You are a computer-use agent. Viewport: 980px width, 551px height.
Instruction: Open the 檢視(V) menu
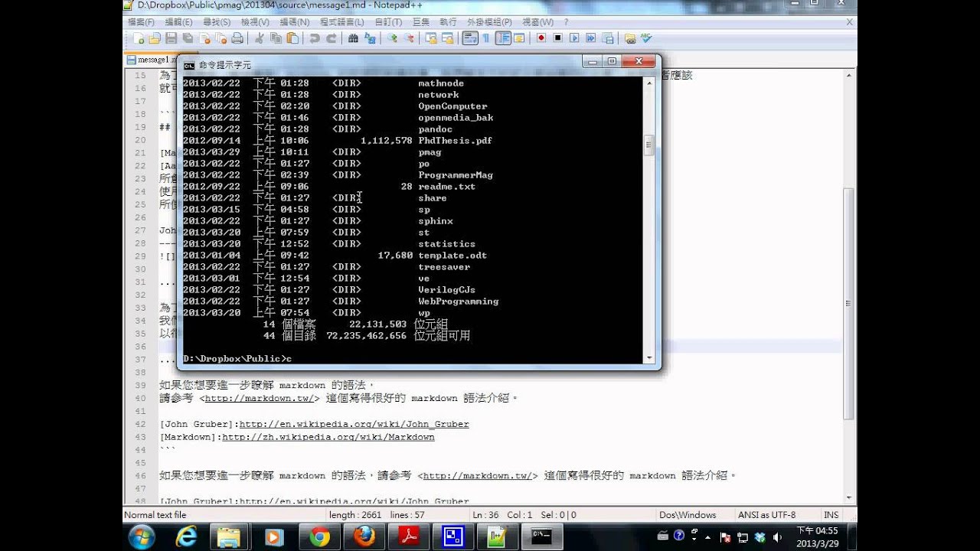pos(255,22)
